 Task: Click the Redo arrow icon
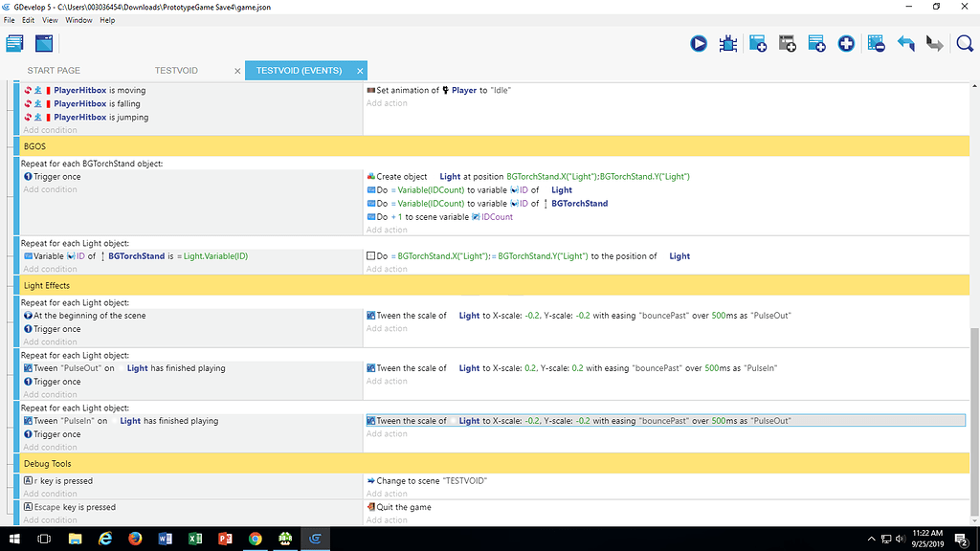coord(935,43)
